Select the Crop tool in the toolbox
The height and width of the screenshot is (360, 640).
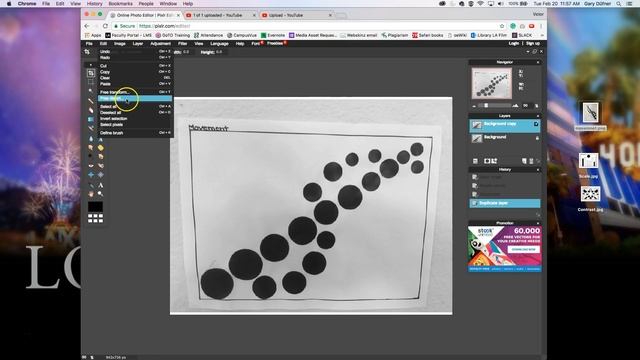[91, 73]
